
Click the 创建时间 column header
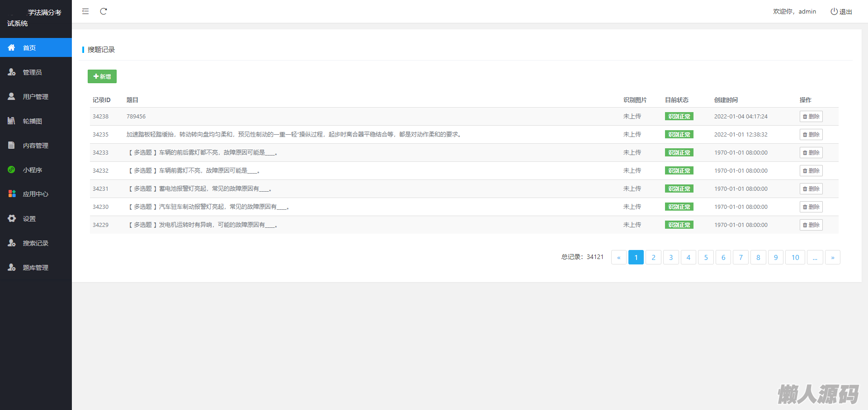[x=726, y=100]
